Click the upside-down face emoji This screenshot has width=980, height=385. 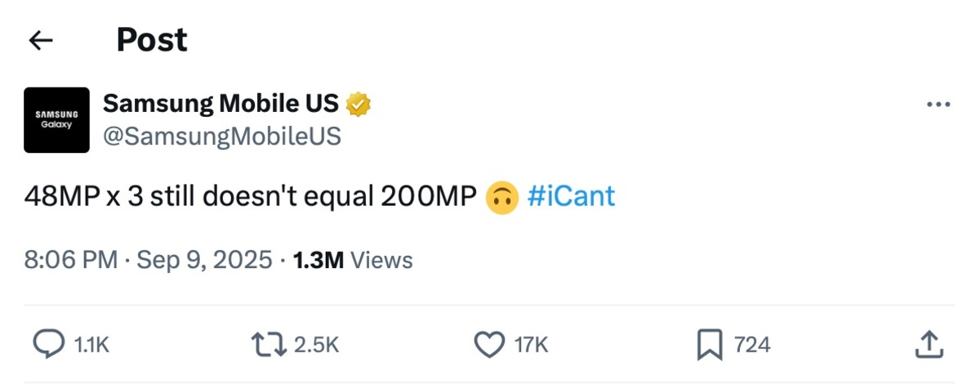pos(502,198)
